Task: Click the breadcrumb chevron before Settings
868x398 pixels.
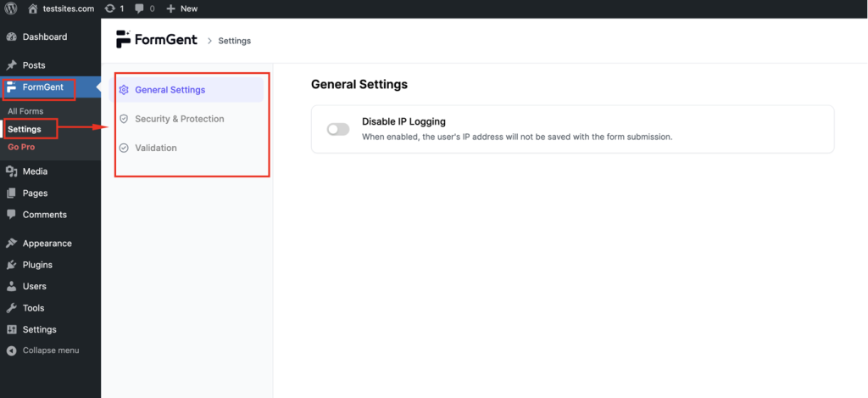Action: point(210,41)
